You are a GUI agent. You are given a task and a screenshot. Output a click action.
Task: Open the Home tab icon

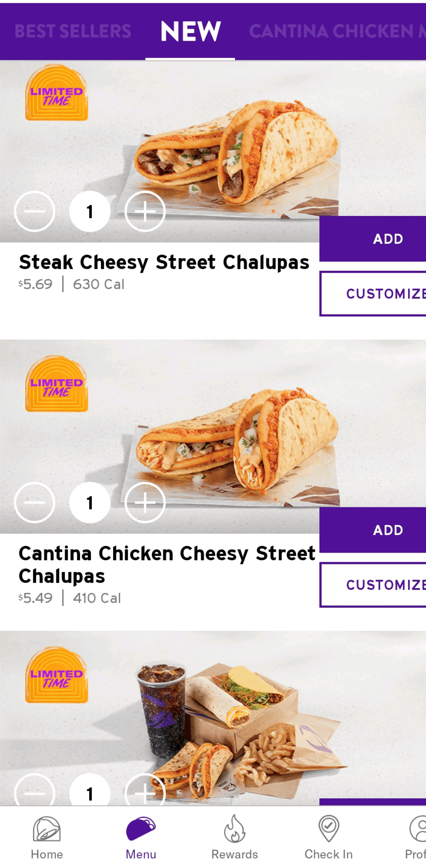pos(47,829)
